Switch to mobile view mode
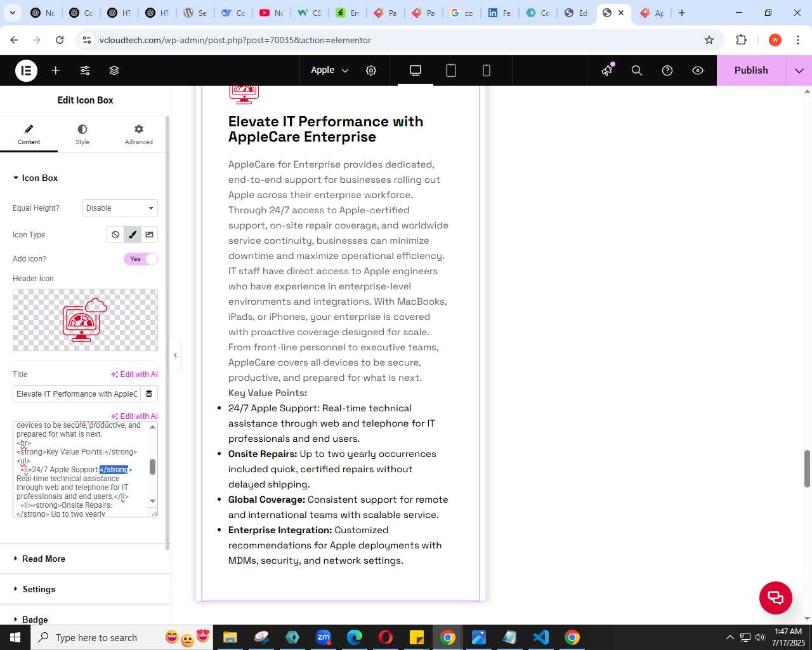The height and width of the screenshot is (650, 812). point(487,70)
